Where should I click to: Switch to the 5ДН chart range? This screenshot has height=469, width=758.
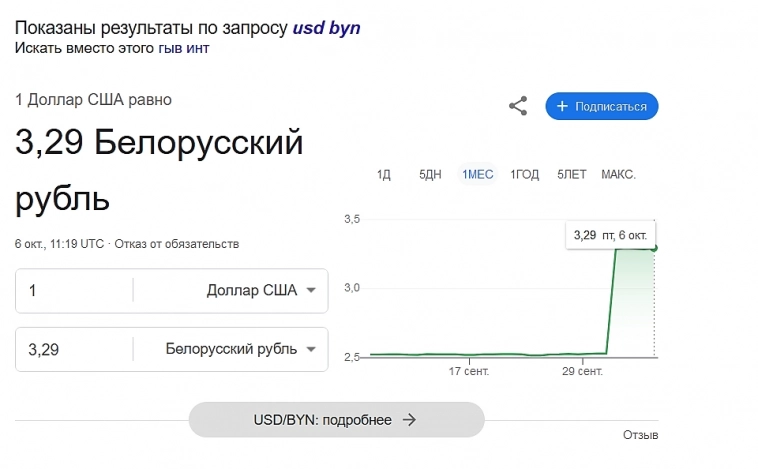click(430, 175)
